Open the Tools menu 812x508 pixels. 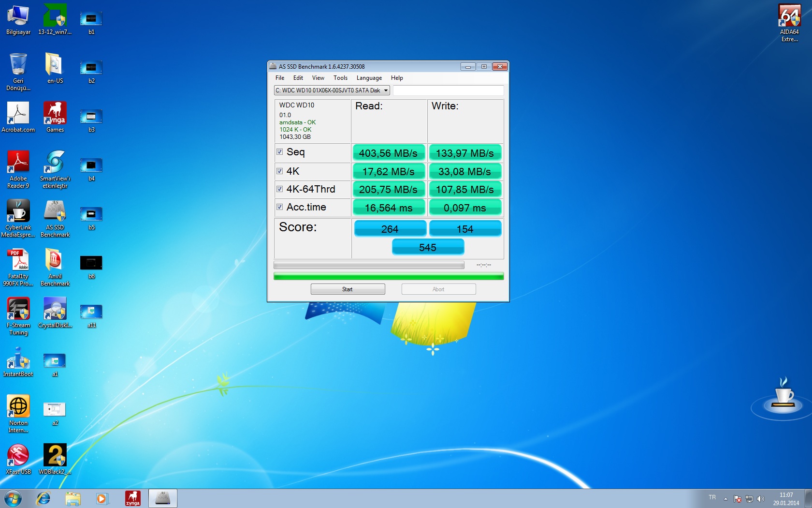pos(340,78)
